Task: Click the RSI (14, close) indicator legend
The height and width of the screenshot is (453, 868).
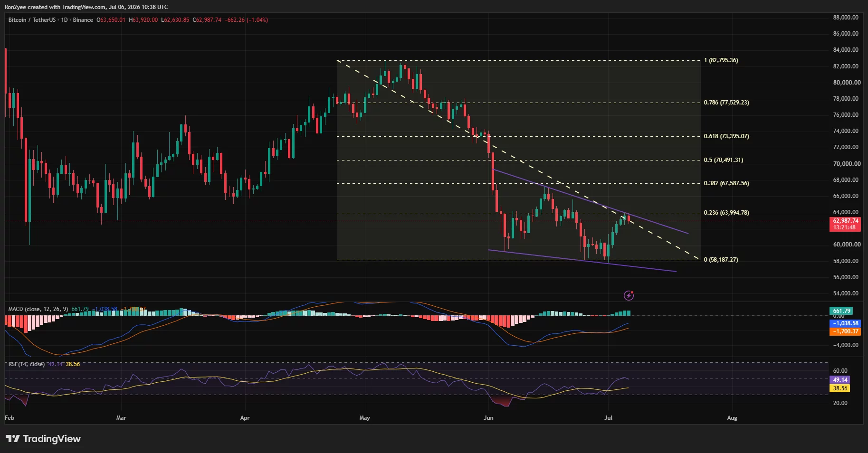Action: (x=27, y=364)
